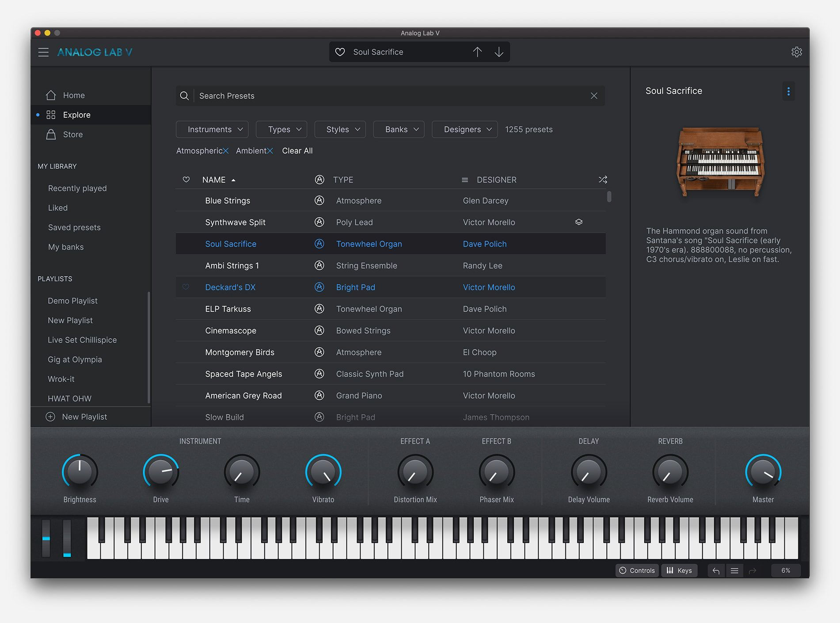Toggle like heart on Deckard's DX row
Image resolution: width=840 pixels, height=623 pixels.
[186, 287]
